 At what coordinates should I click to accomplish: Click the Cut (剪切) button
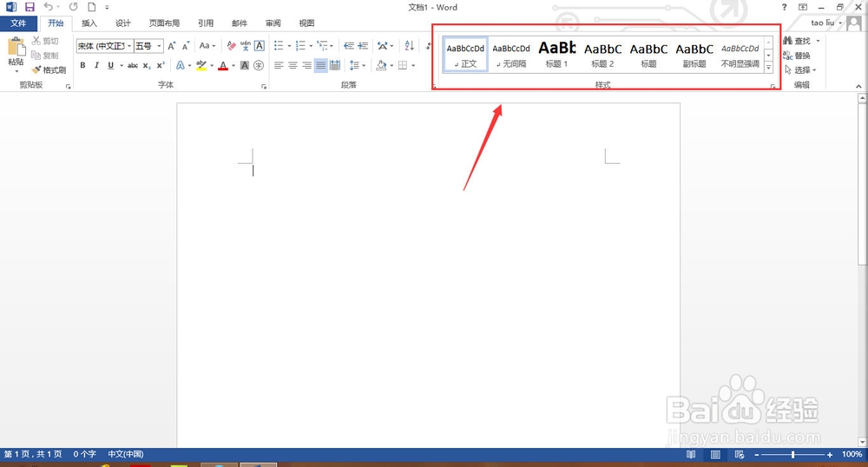(45, 41)
